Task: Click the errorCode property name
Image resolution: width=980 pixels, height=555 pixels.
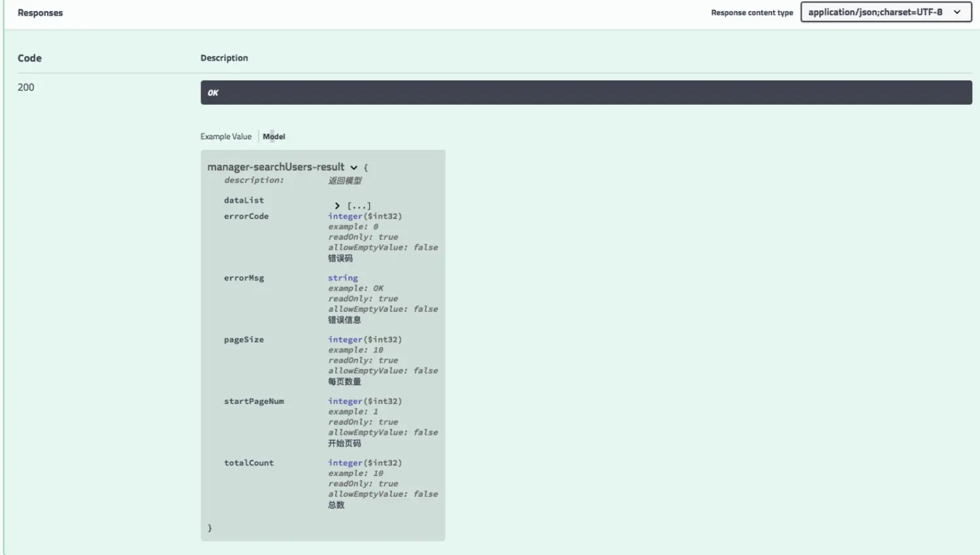Action: pos(246,216)
